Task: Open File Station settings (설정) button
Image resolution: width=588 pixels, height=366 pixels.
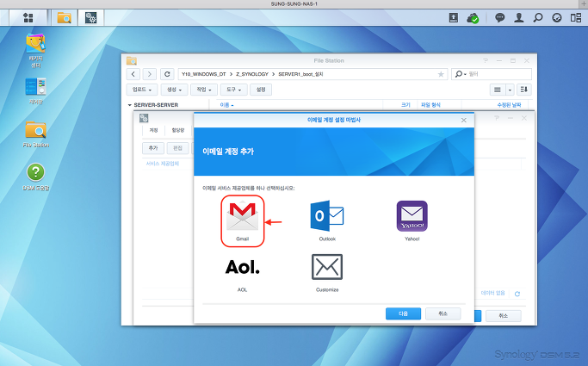Action: 261,90
